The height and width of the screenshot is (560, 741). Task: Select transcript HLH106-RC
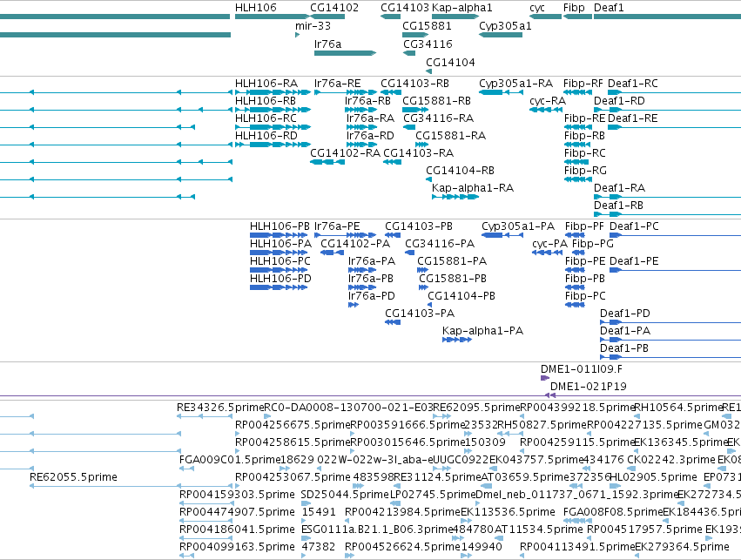[273, 127]
